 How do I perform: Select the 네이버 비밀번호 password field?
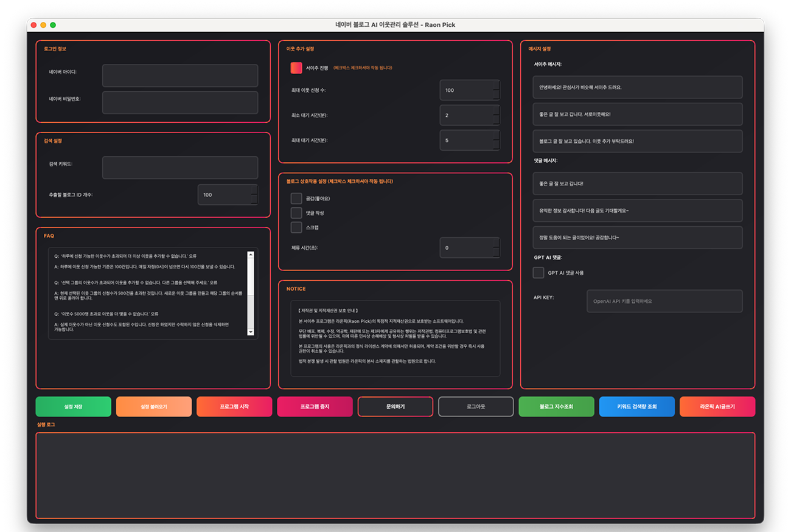pyautogui.click(x=180, y=103)
